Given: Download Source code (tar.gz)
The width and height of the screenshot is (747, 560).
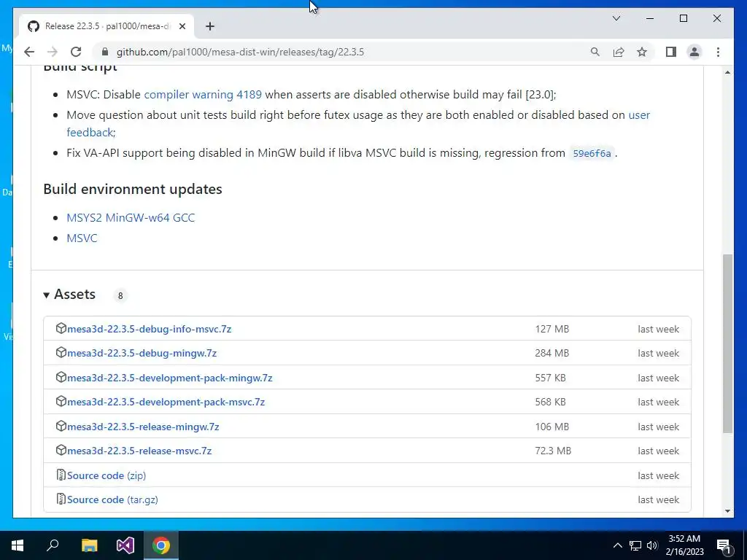Looking at the screenshot, I should 112,500.
